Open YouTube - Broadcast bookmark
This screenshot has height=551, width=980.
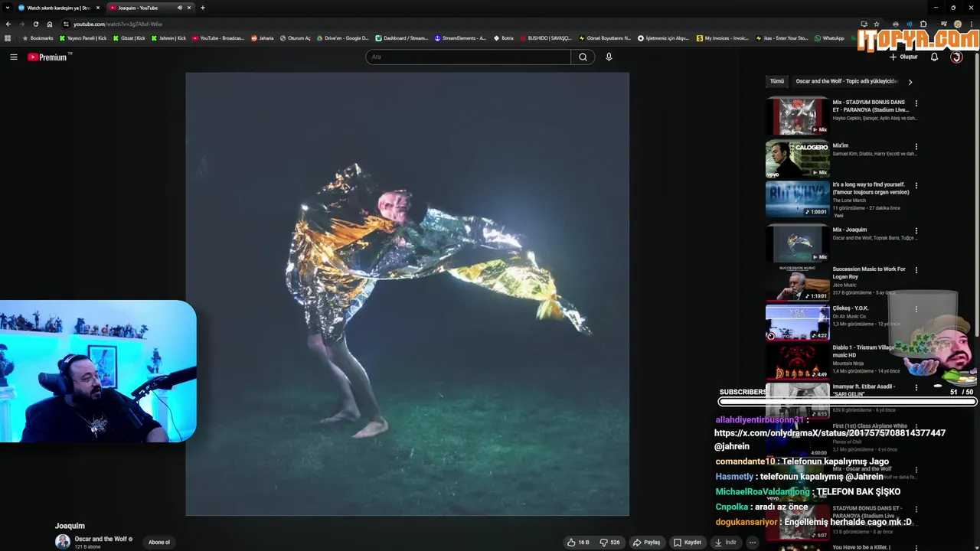(x=218, y=37)
